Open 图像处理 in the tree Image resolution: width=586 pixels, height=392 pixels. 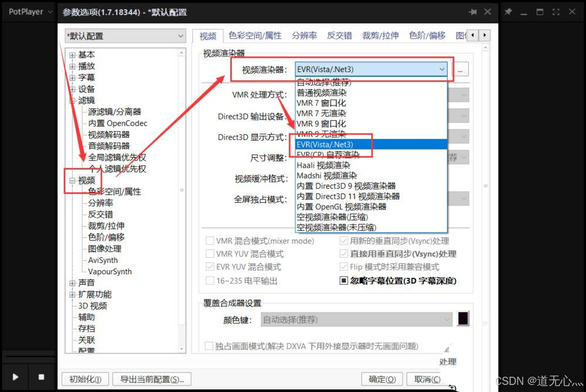(x=105, y=249)
